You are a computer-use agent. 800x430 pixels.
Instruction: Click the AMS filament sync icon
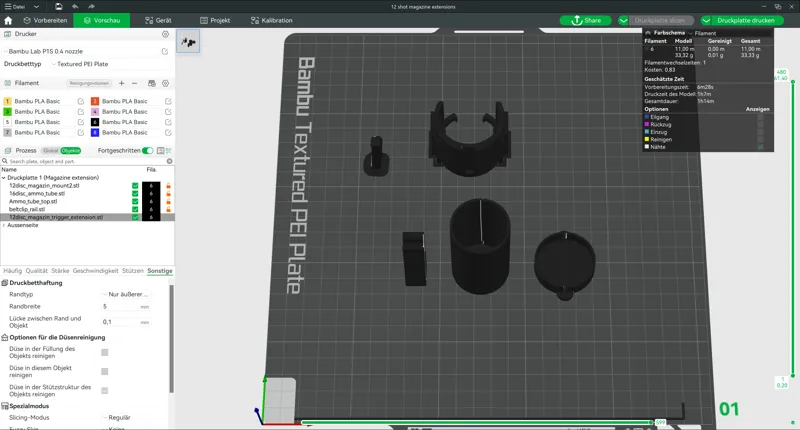tap(152, 83)
